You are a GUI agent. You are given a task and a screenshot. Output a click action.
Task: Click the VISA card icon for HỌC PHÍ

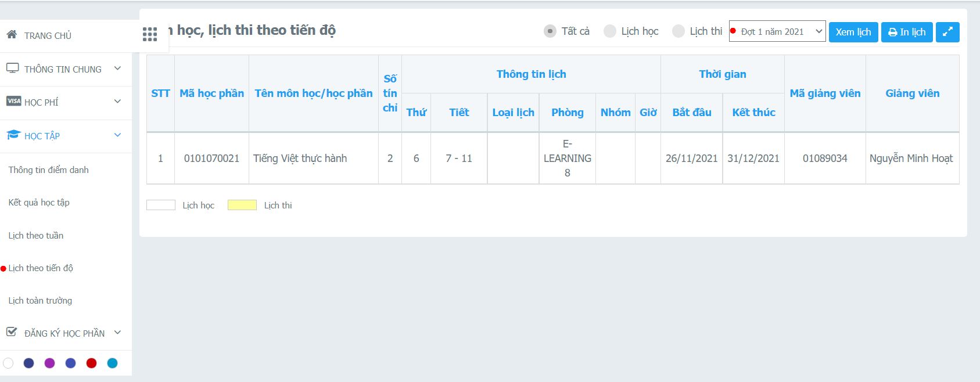tap(13, 102)
